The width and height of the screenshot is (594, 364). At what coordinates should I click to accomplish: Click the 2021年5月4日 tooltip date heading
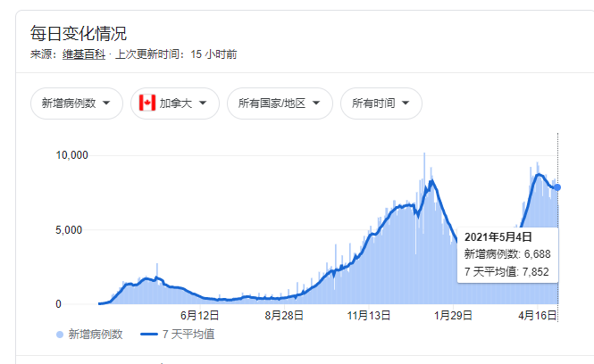[498, 237]
